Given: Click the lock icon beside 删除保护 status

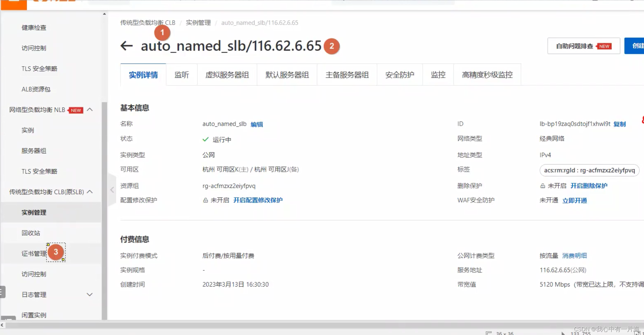Looking at the screenshot, I should [x=543, y=186].
